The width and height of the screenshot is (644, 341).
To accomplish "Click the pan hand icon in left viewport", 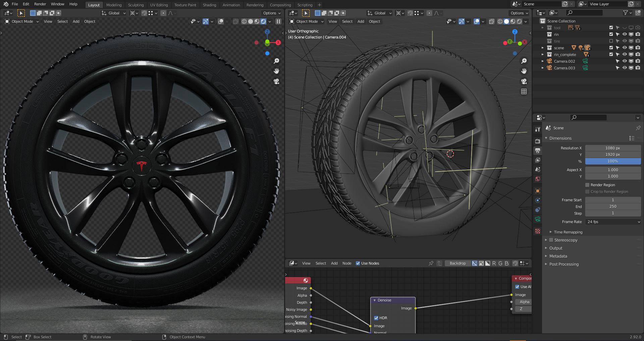I will pyautogui.click(x=276, y=71).
